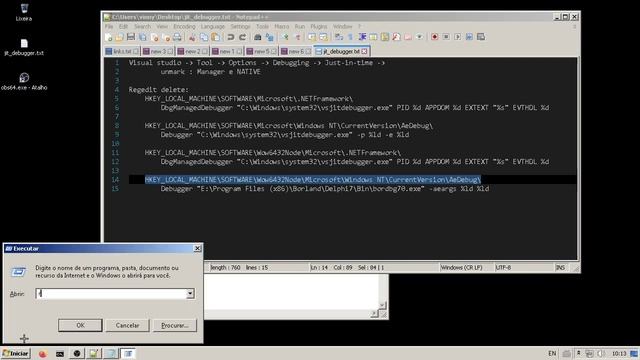Switch to the new 1 tab

tap(227, 51)
